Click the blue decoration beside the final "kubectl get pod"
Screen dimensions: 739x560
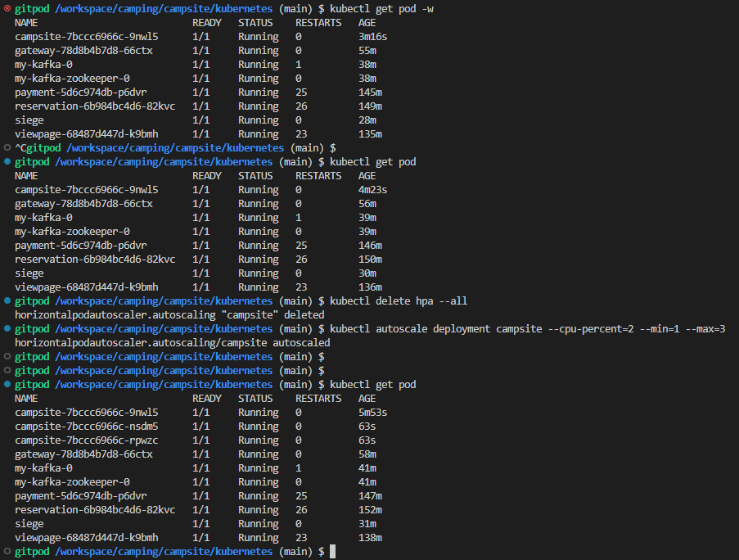(6, 384)
